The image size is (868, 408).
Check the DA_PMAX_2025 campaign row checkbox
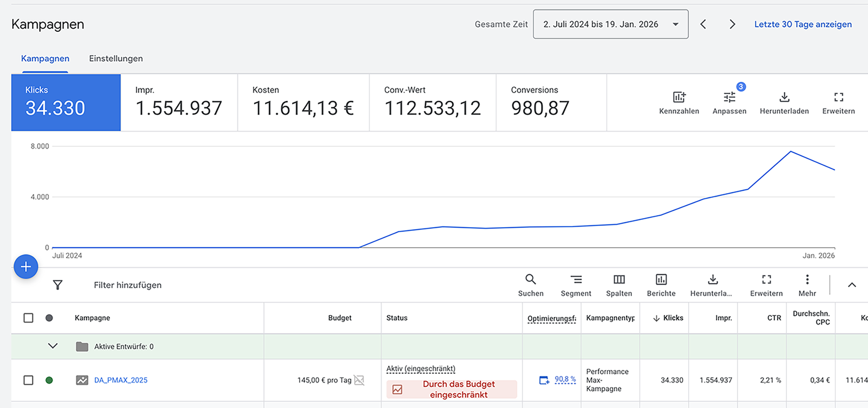(x=28, y=380)
